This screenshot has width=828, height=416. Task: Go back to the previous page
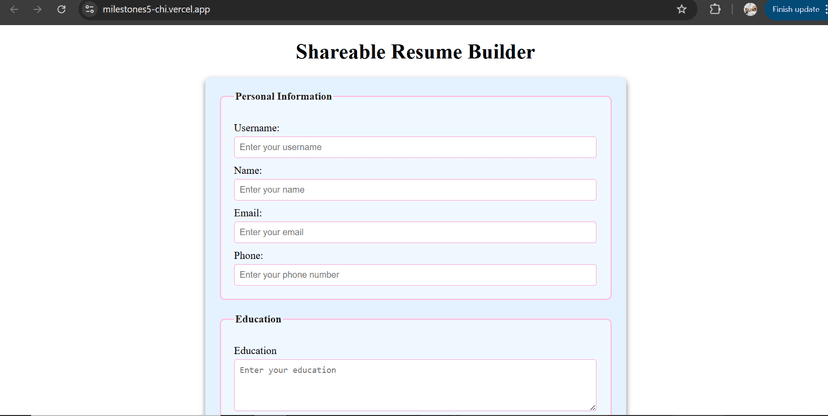(x=14, y=10)
